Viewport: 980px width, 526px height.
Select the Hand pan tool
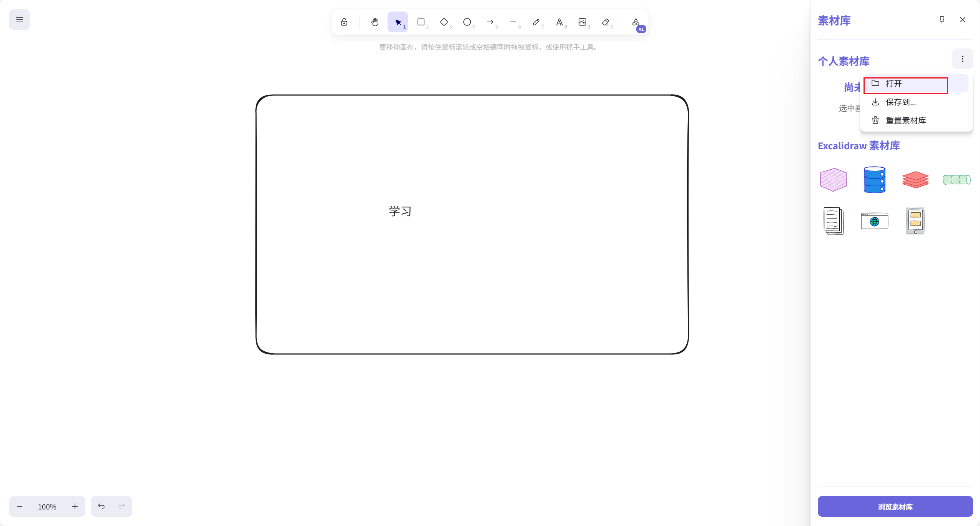click(375, 22)
